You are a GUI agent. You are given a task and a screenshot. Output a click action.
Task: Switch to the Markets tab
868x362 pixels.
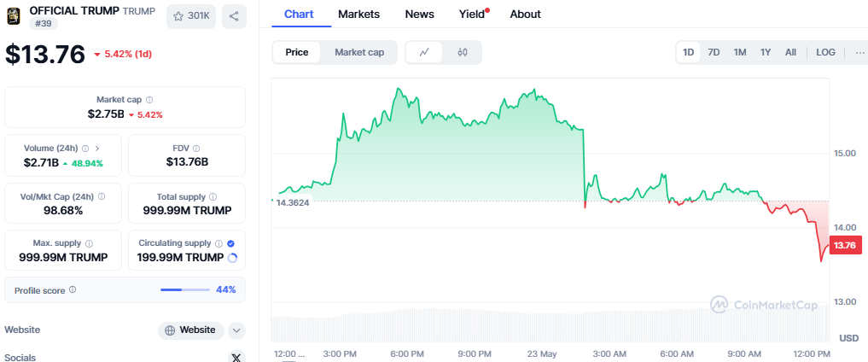[x=358, y=15]
